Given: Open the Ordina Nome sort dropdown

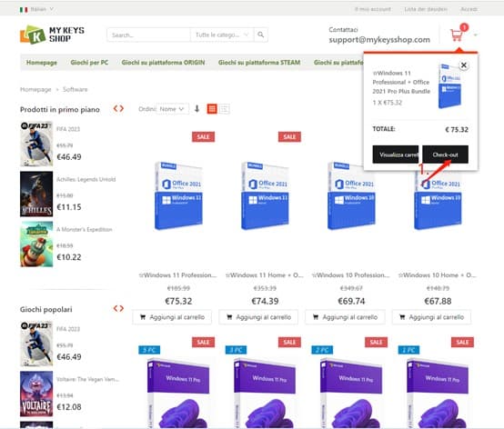Looking at the screenshot, I should click(172, 109).
